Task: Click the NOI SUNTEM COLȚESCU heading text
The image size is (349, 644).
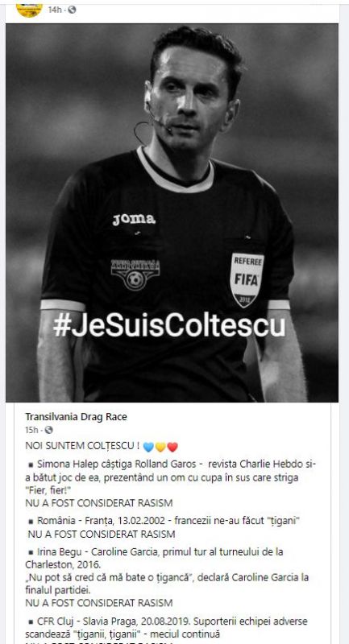Action: click(82, 446)
